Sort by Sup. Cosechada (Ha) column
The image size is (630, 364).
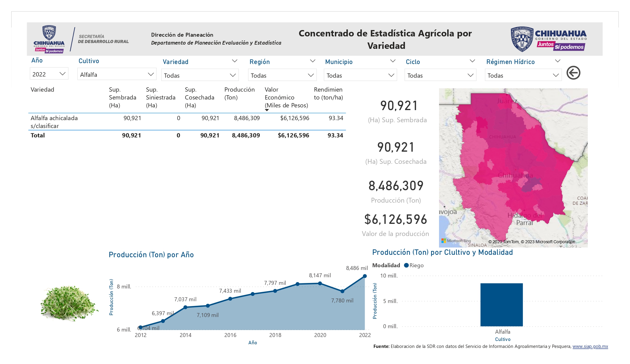(199, 97)
